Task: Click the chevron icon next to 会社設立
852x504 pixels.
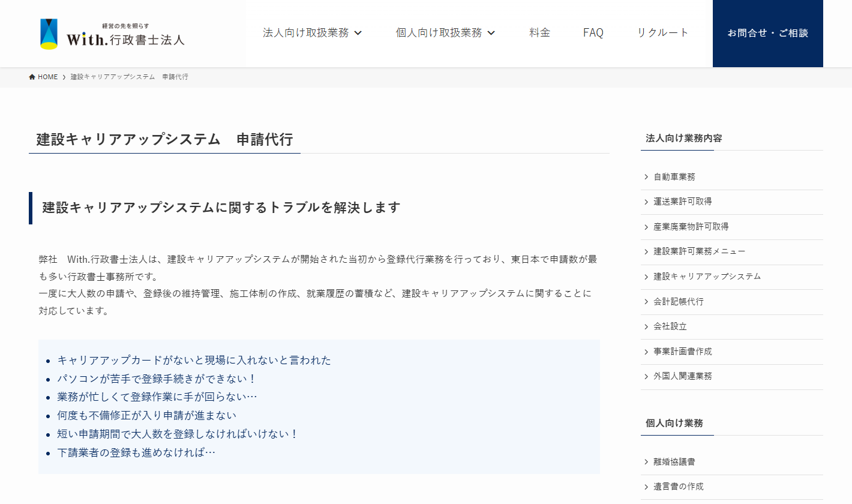Action: tap(646, 326)
